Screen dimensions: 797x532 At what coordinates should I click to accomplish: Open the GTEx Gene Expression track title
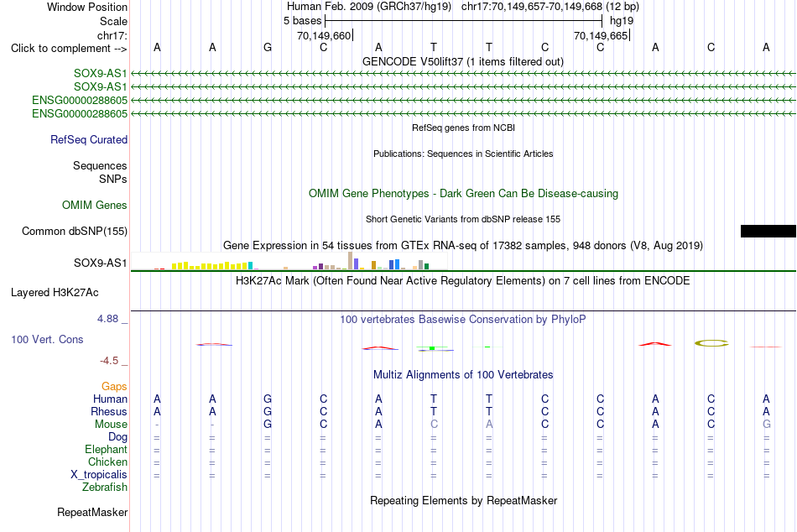click(462, 246)
